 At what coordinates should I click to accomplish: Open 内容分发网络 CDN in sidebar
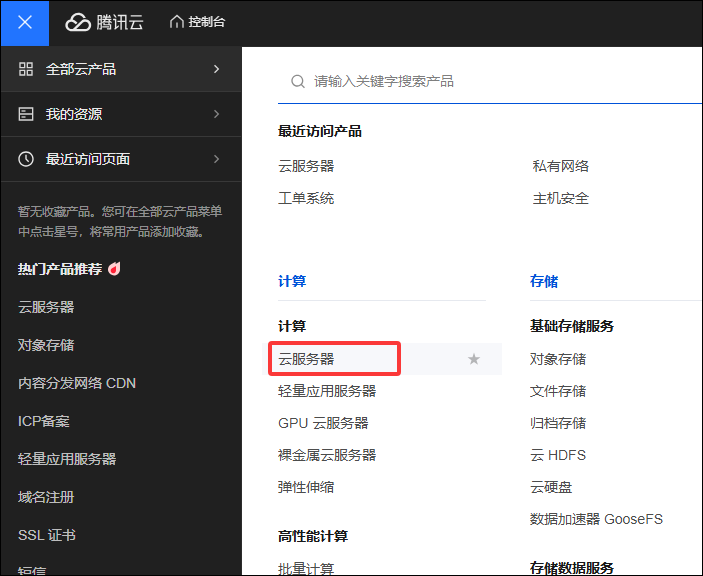click(77, 383)
